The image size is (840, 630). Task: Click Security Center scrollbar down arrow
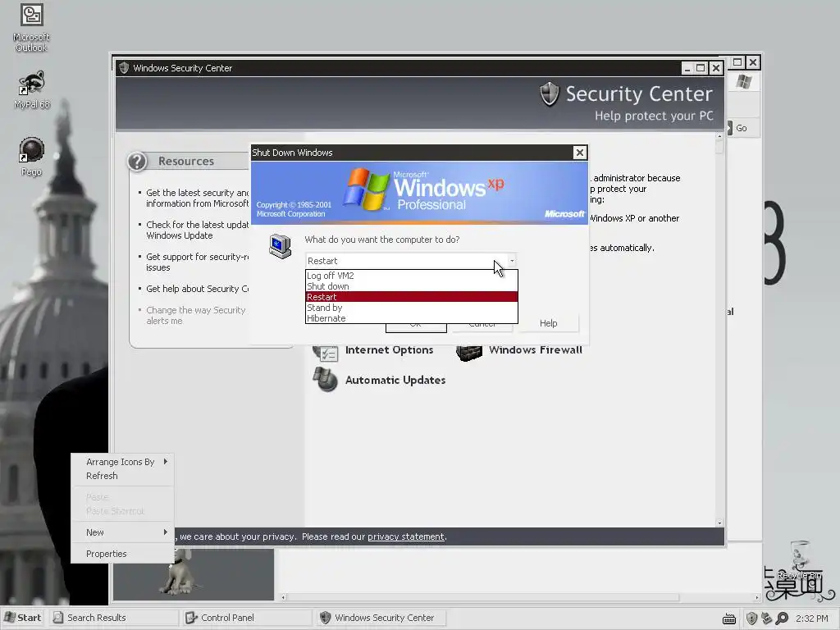(719, 523)
